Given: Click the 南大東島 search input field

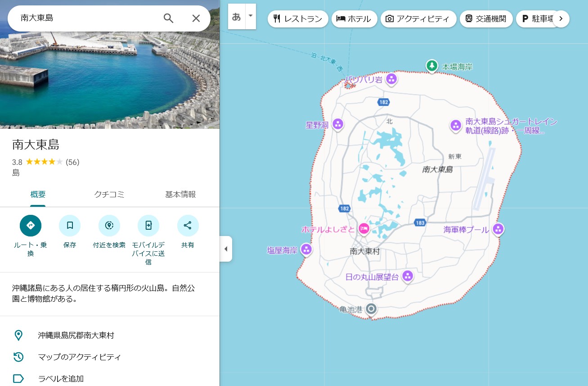Looking at the screenshot, I should [85, 18].
